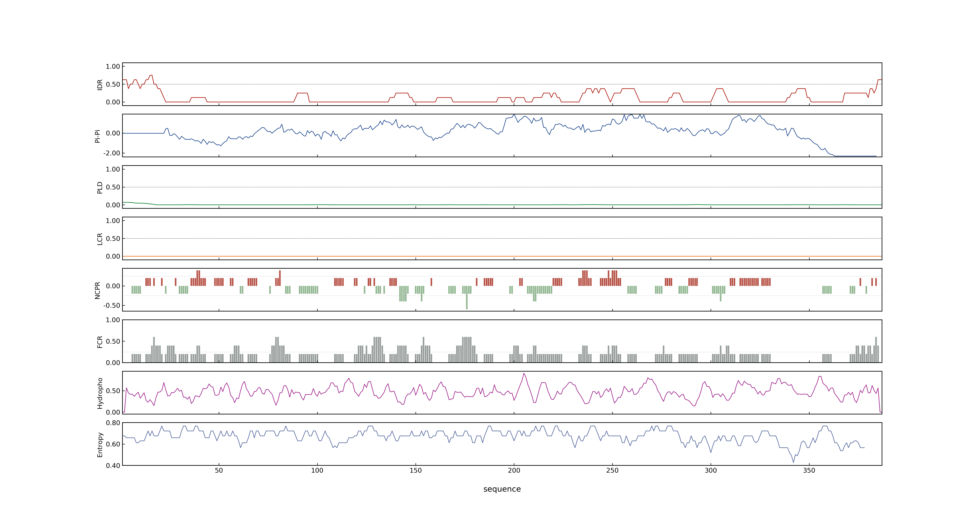Click the 0.40 tick on Entropy axis
Image resolution: width=980 pixels, height=523 pixels.
[x=113, y=466]
